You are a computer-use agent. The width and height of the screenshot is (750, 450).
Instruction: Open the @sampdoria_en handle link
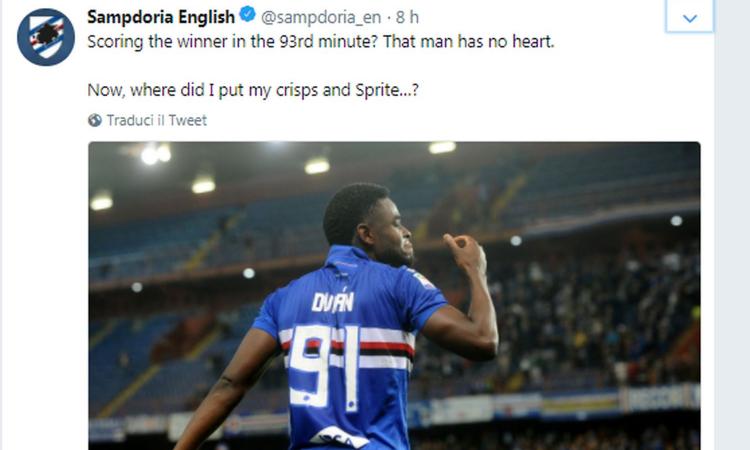pyautogui.click(x=321, y=18)
